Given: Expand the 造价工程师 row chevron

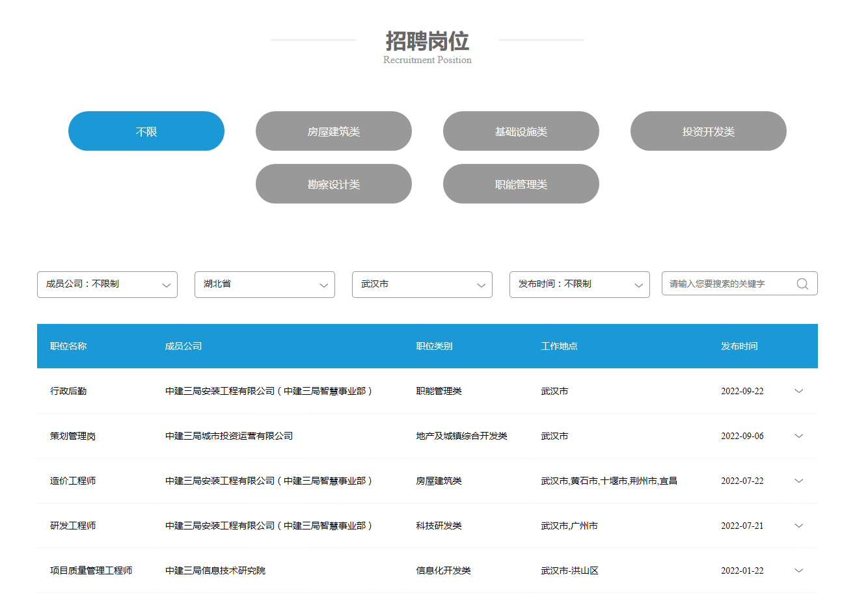Looking at the screenshot, I should coord(799,481).
